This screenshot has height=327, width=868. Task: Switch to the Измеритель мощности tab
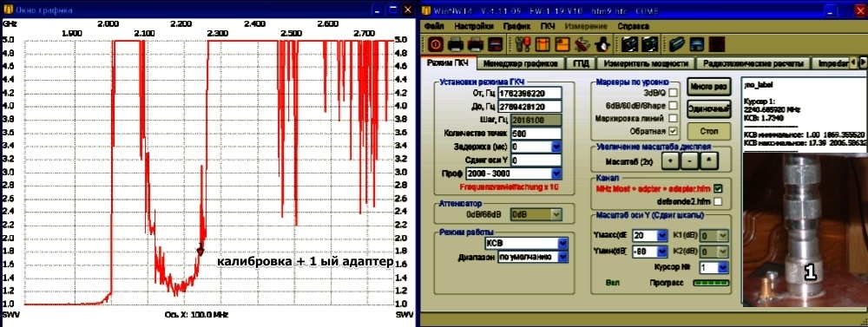[646, 63]
